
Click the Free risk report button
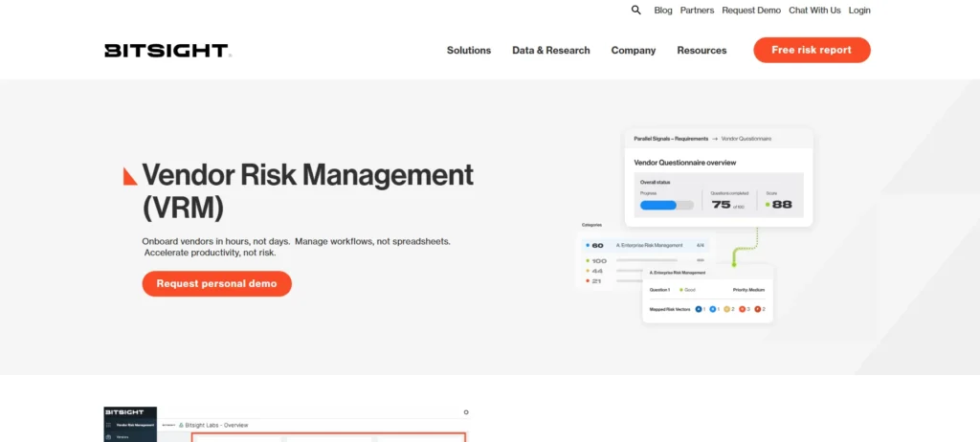[812, 50]
